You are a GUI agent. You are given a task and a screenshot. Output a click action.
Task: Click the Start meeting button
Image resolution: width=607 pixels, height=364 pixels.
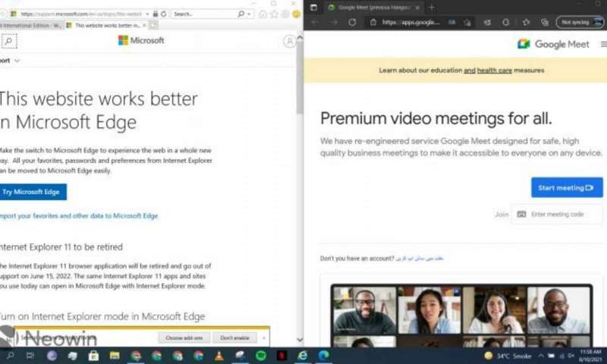point(567,187)
